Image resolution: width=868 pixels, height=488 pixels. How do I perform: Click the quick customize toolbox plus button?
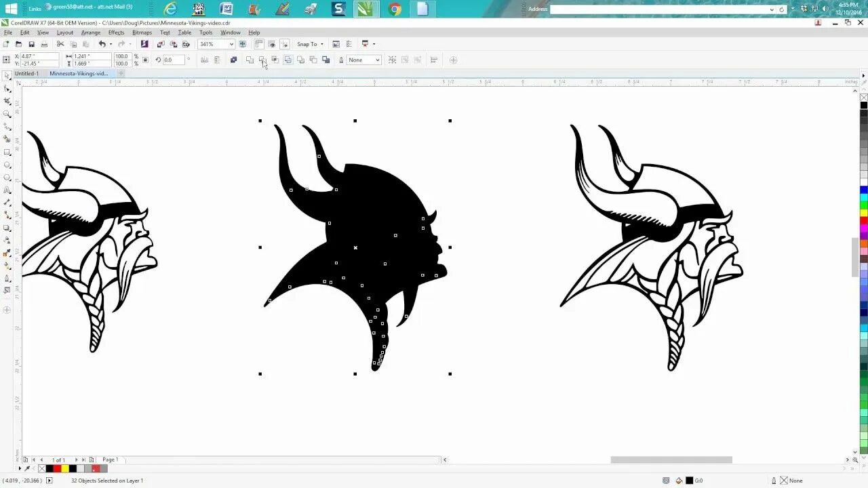click(x=7, y=310)
